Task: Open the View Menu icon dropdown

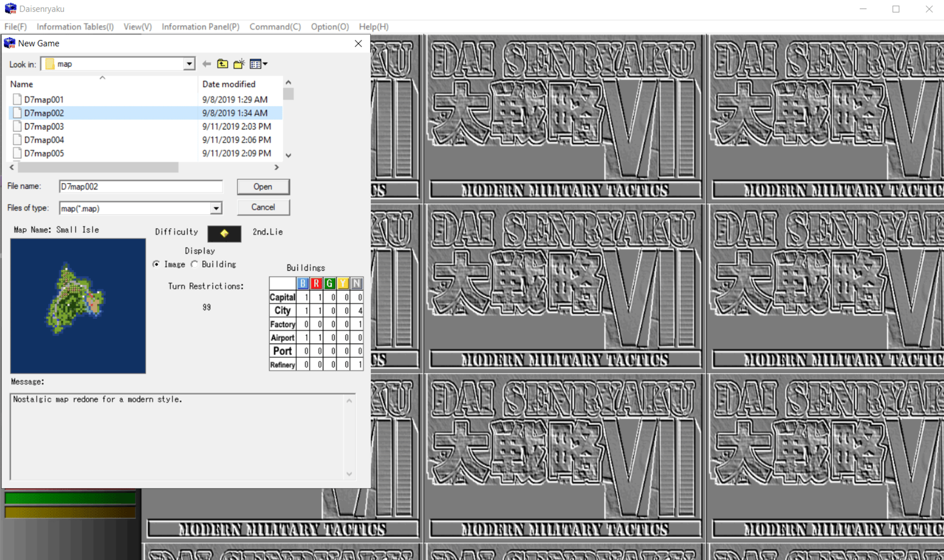Action: [x=258, y=64]
